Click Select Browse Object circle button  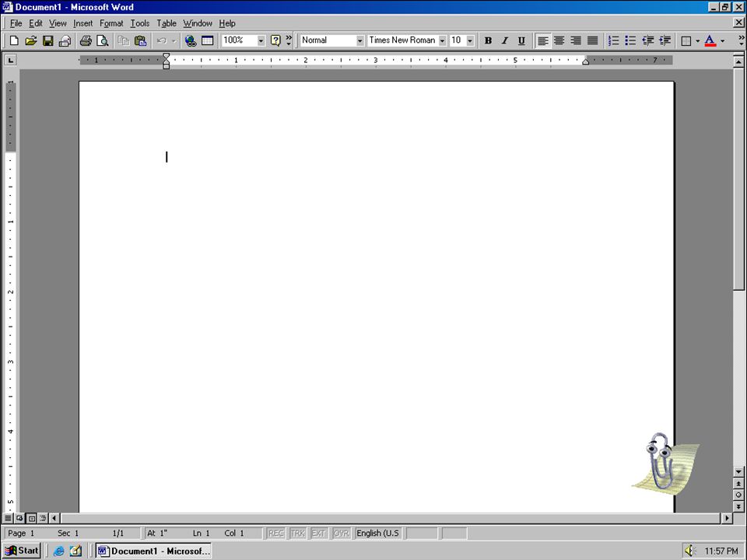coord(738,495)
